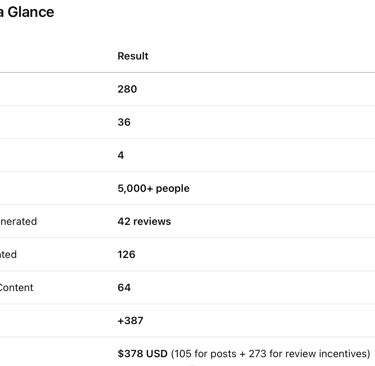
Task: Select the 280 result value
Action: tap(127, 89)
